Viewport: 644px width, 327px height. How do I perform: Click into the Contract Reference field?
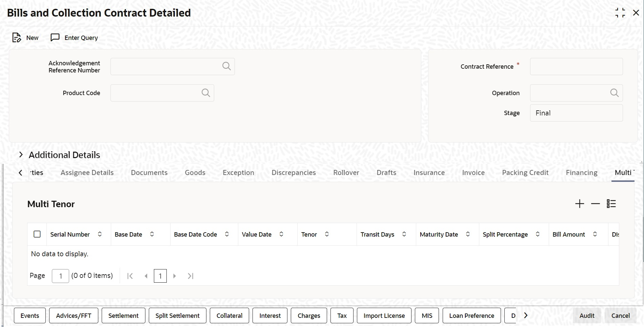pos(576,66)
